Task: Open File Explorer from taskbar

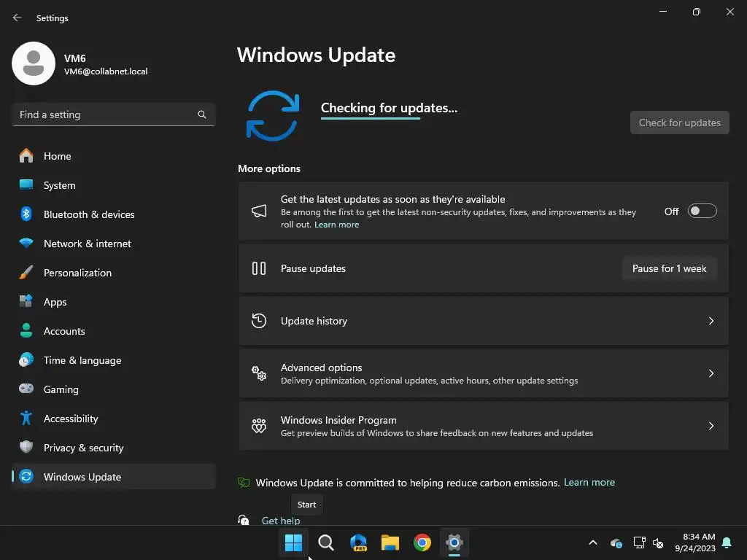Action: click(390, 542)
